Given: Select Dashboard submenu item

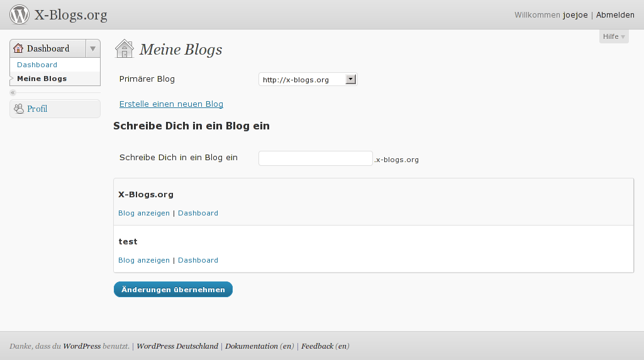Looking at the screenshot, I should pos(37,65).
